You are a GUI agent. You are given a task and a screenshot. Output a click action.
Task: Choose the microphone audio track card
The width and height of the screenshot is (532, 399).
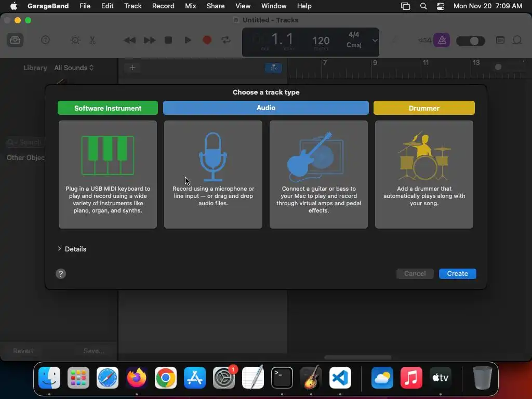213,175
